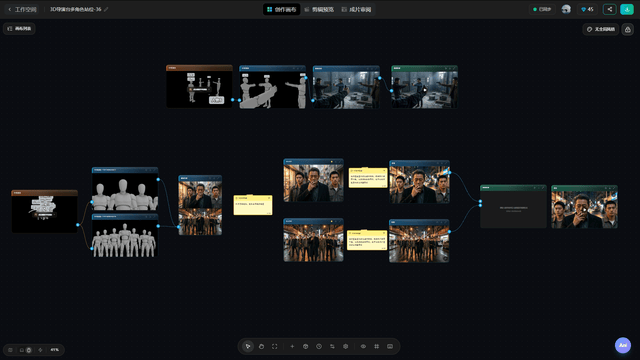Click the lightning bolt icon bottom left
Screen dimensions: 640x360
40,350
